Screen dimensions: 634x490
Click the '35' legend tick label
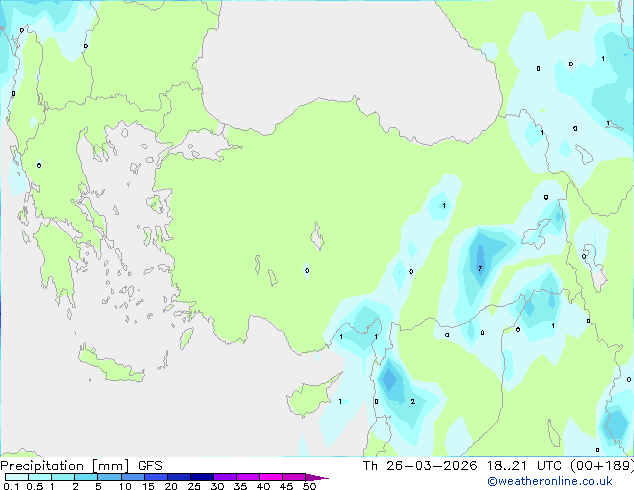[240, 486]
